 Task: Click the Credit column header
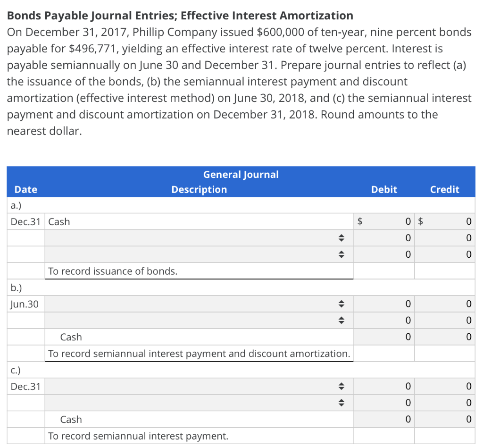tap(444, 189)
